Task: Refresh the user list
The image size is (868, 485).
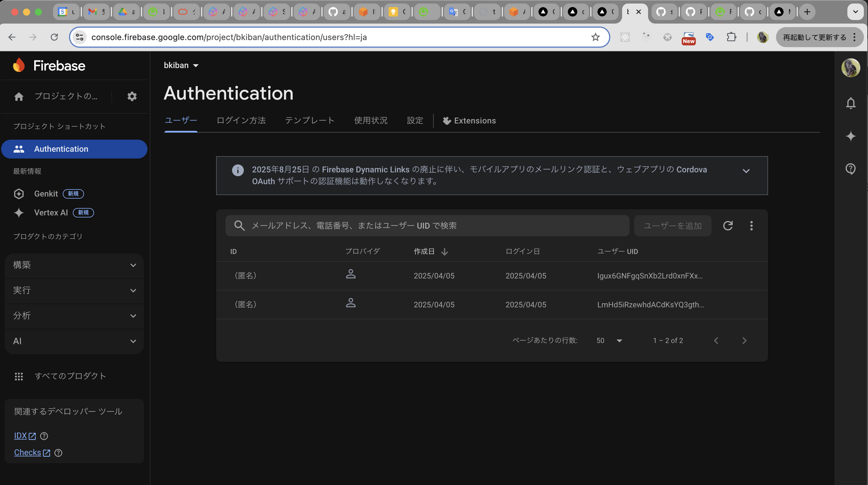Action: tap(728, 226)
